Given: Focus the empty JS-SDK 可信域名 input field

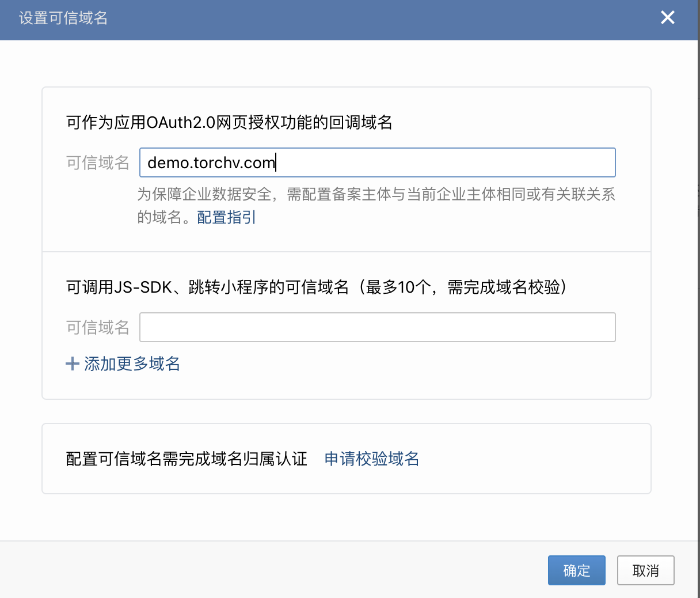Looking at the screenshot, I should point(378,327).
